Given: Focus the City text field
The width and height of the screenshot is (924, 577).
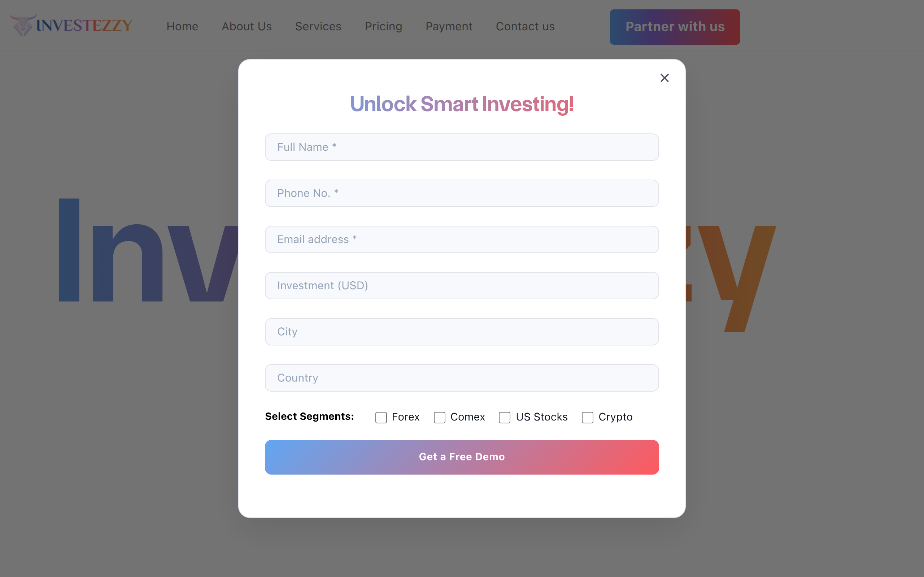Looking at the screenshot, I should point(461,332).
